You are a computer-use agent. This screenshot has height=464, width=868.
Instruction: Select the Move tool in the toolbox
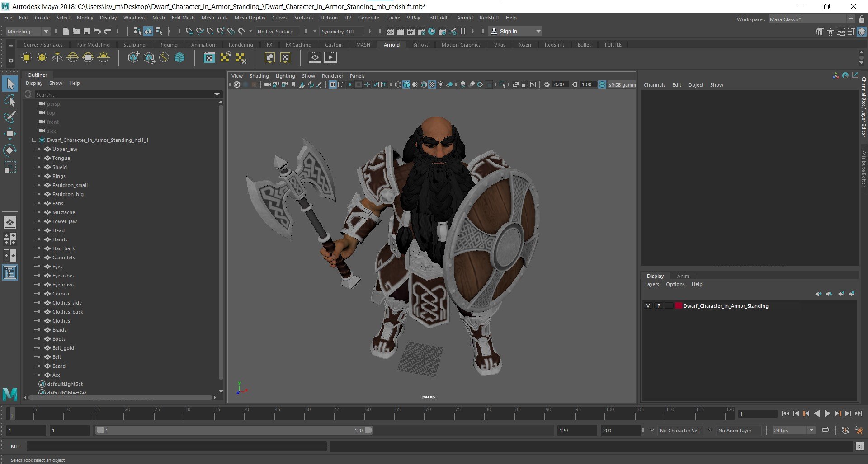tap(10, 133)
